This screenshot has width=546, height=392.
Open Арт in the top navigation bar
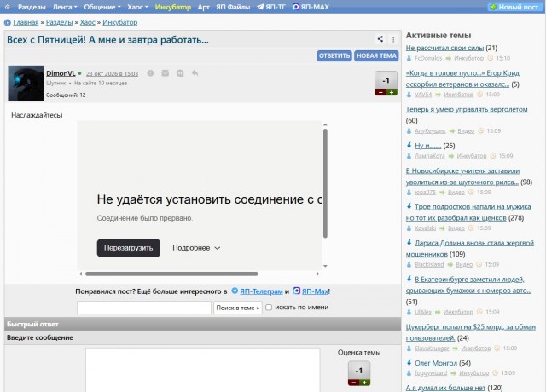point(203,7)
